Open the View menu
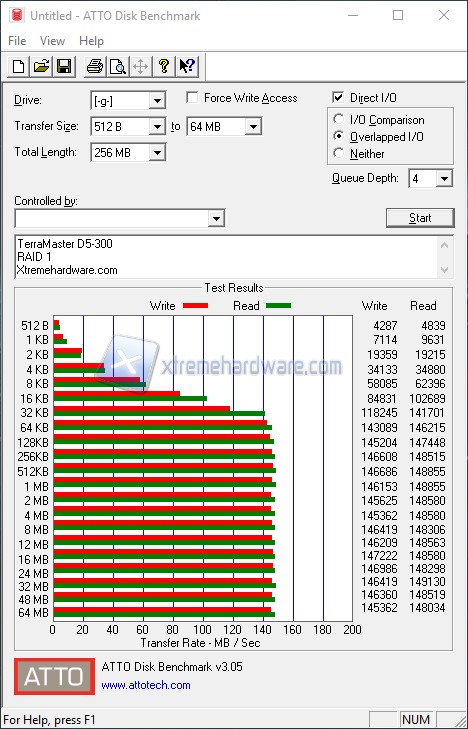Viewport: 468px width, 729px height. [52, 41]
